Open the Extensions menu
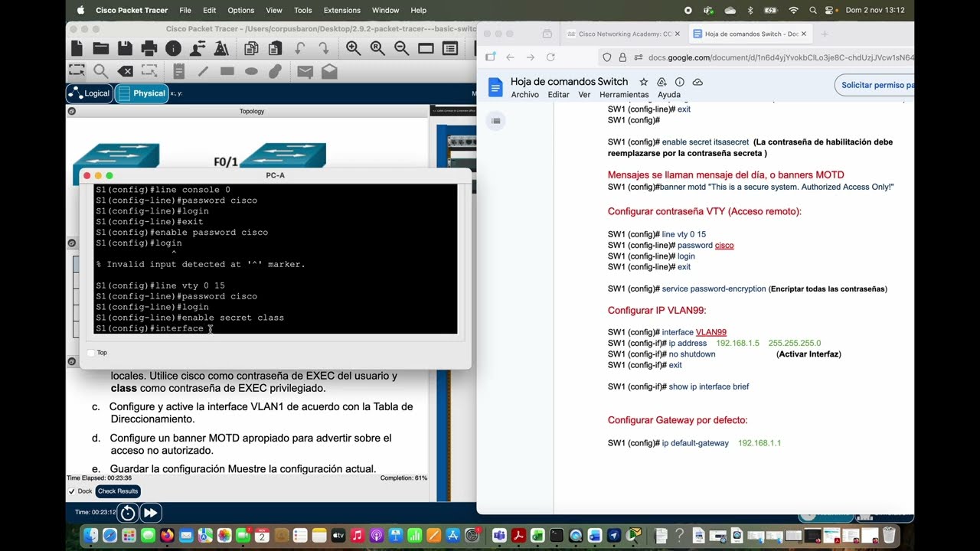Image resolution: width=980 pixels, height=551 pixels. pyautogui.click(x=342, y=10)
